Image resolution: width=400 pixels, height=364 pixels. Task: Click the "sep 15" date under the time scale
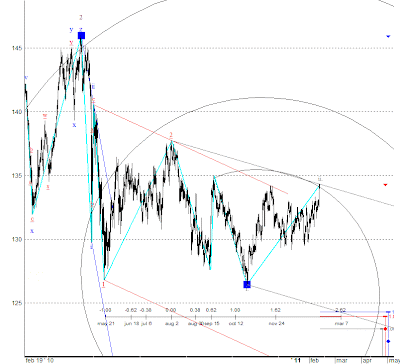coord(212,323)
